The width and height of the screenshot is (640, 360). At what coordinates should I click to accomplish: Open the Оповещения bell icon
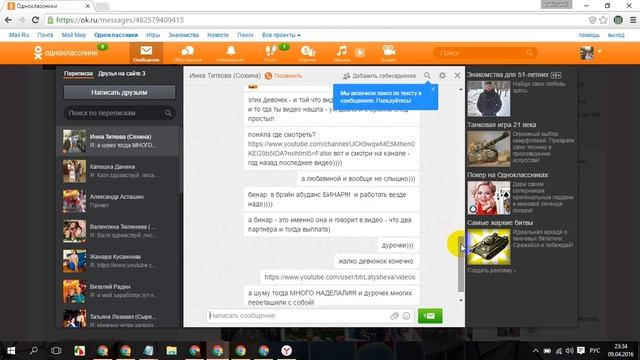[x=231, y=53]
